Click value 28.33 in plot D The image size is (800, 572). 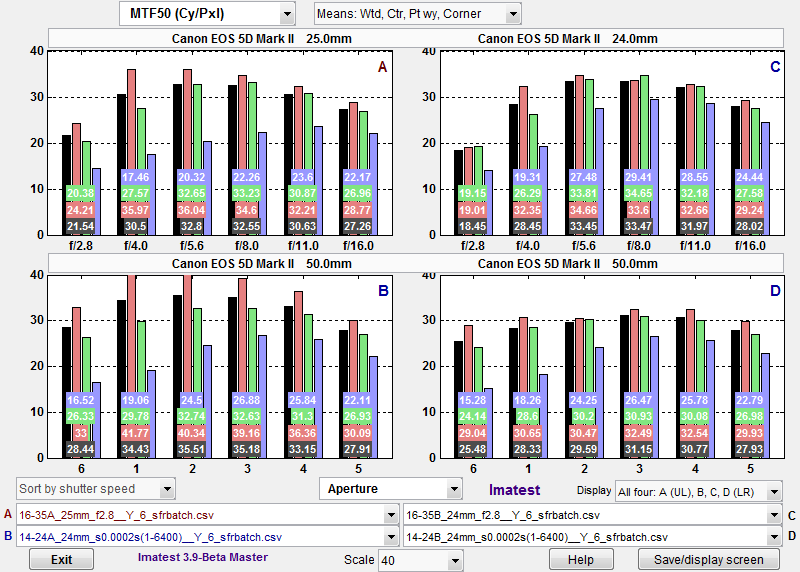(x=527, y=449)
